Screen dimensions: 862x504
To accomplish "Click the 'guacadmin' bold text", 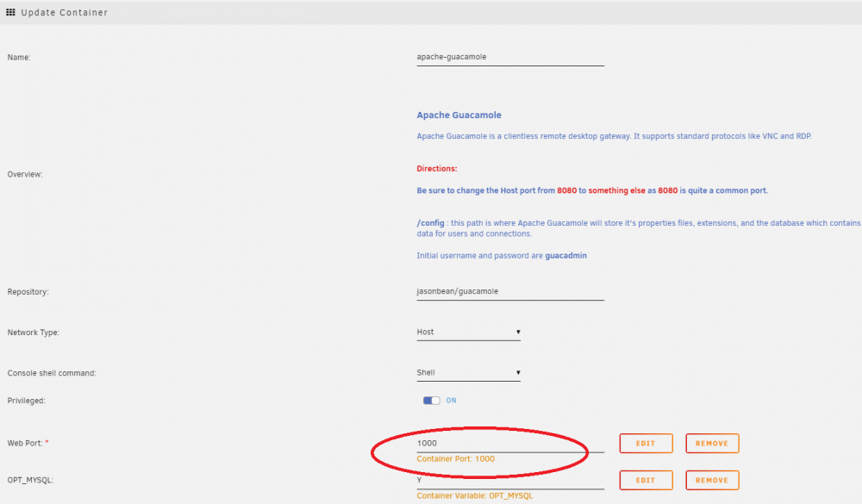I will (565, 256).
